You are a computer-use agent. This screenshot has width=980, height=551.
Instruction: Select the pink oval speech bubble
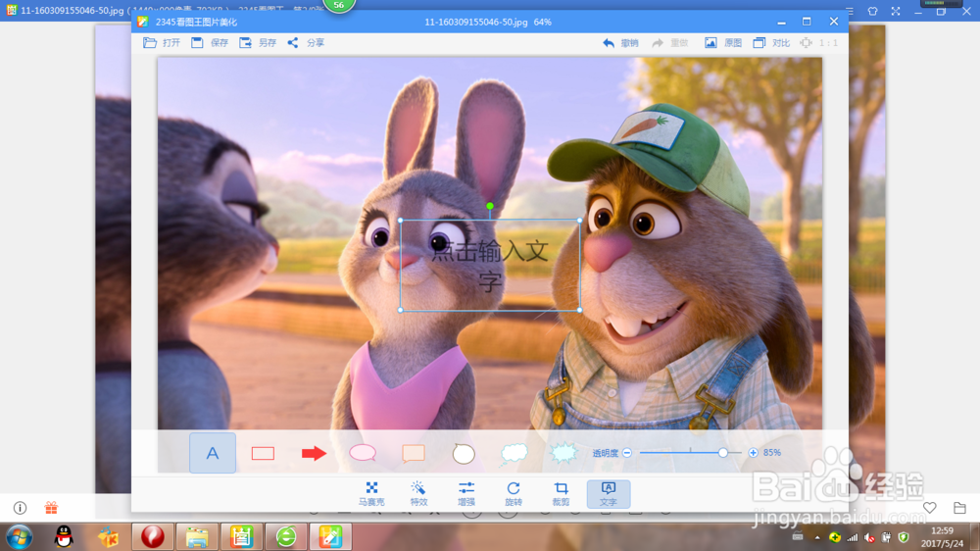pos(363,453)
